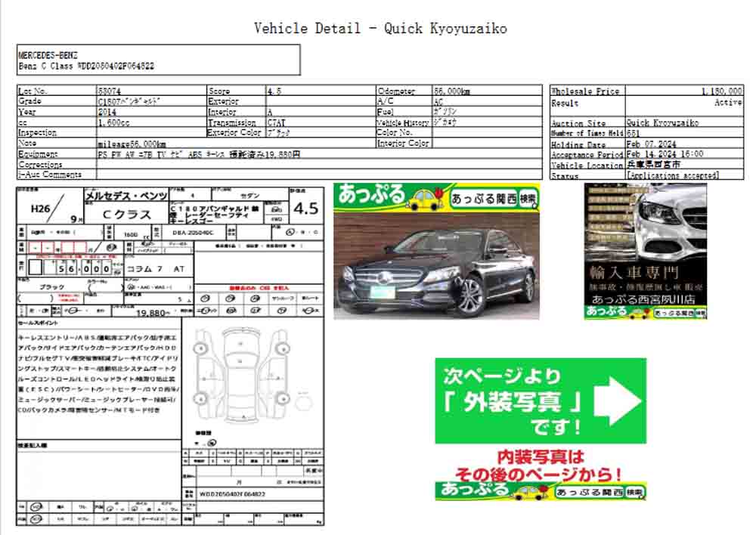756x535 pixels.
Task: Select the "Benz C Class WDD2050402F064822" line
Action: click(86, 66)
